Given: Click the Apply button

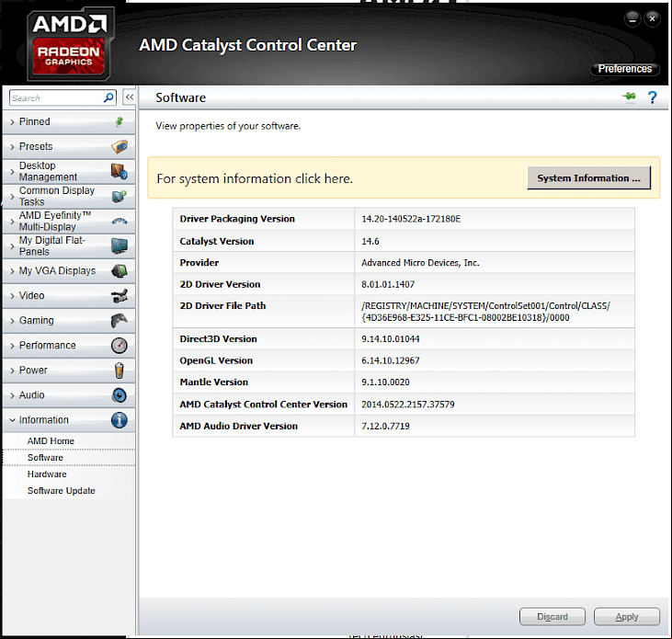Looking at the screenshot, I should point(627,617).
